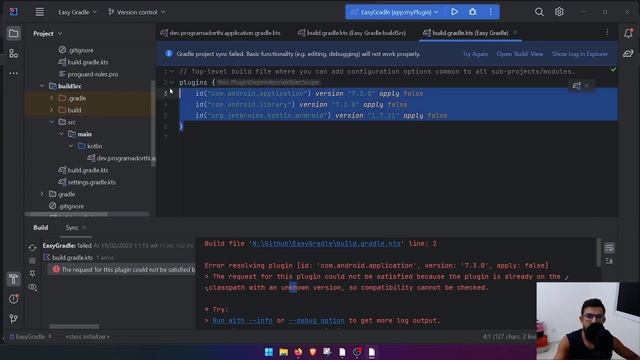Open IDE settings gear
Viewport: 640px width, 360px height.
[x=559, y=12]
